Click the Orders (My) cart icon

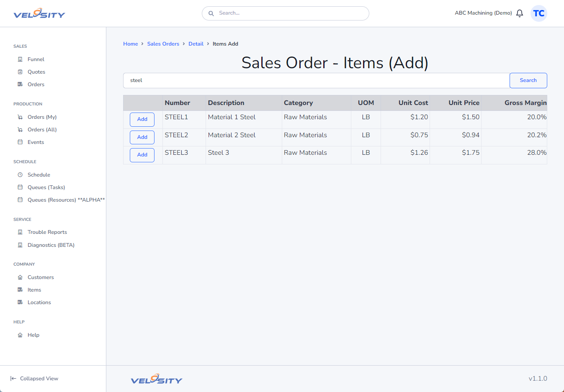pyautogui.click(x=20, y=117)
